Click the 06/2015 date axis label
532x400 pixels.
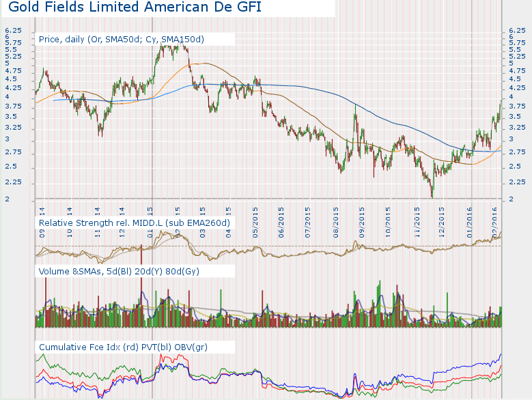pyautogui.click(x=281, y=223)
